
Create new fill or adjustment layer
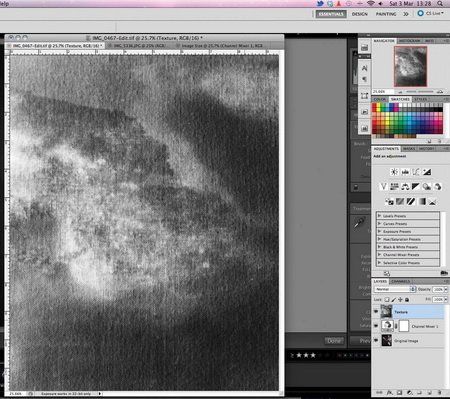[x=409, y=393]
